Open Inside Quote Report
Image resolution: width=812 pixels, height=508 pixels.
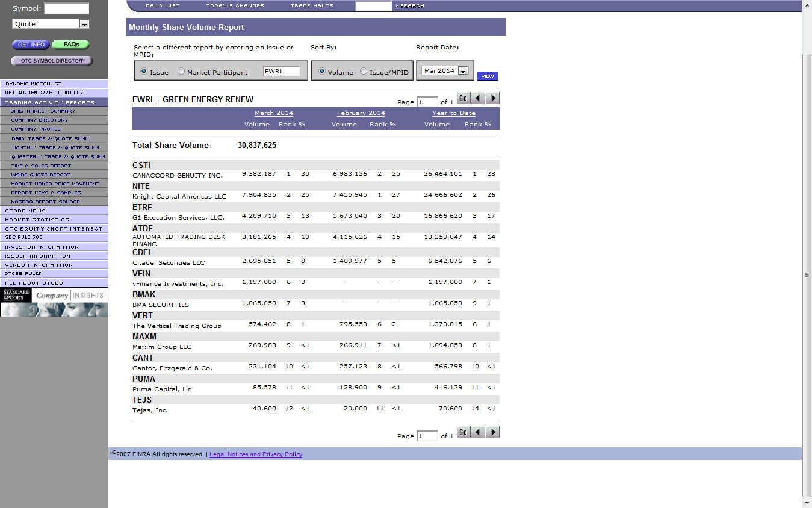54,175
